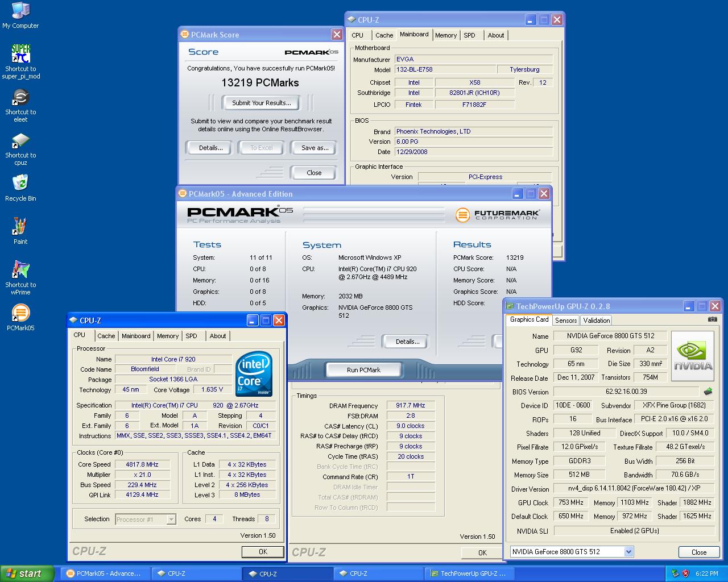Click the taskbar clock showing 6:22 PM
728x582 pixels.
coord(706,574)
